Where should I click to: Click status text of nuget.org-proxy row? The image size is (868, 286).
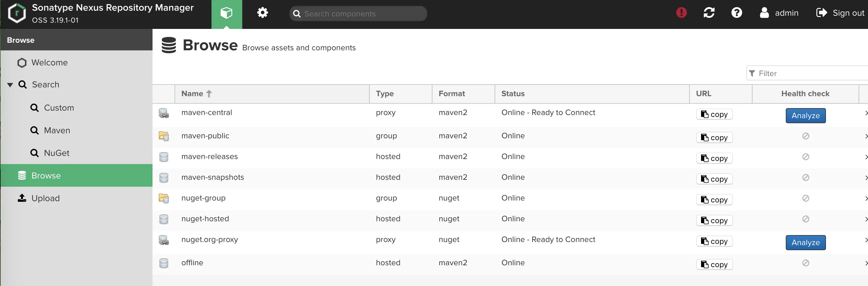548,239
